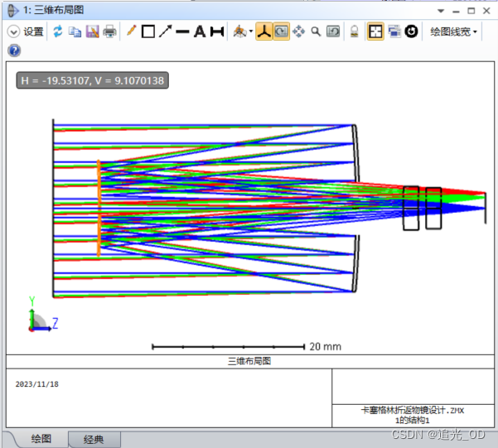The width and height of the screenshot is (498, 448).
Task: Toggle the axis triad display button
Action: click(x=264, y=31)
